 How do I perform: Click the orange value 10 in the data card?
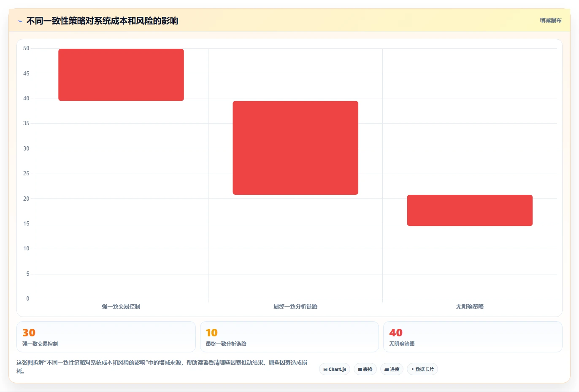click(212, 333)
